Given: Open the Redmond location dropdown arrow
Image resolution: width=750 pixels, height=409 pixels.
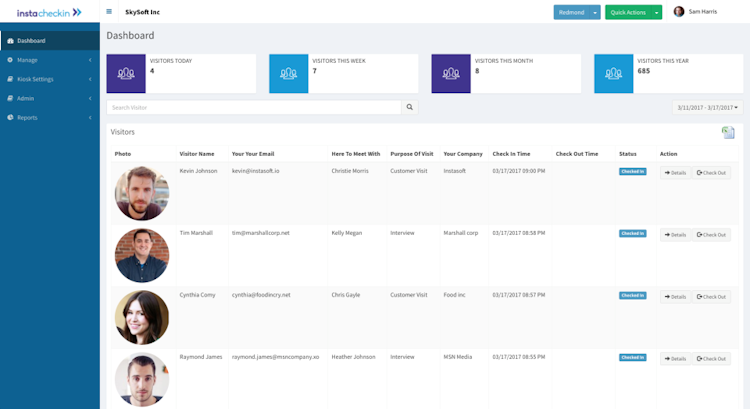Looking at the screenshot, I should tap(596, 12).
